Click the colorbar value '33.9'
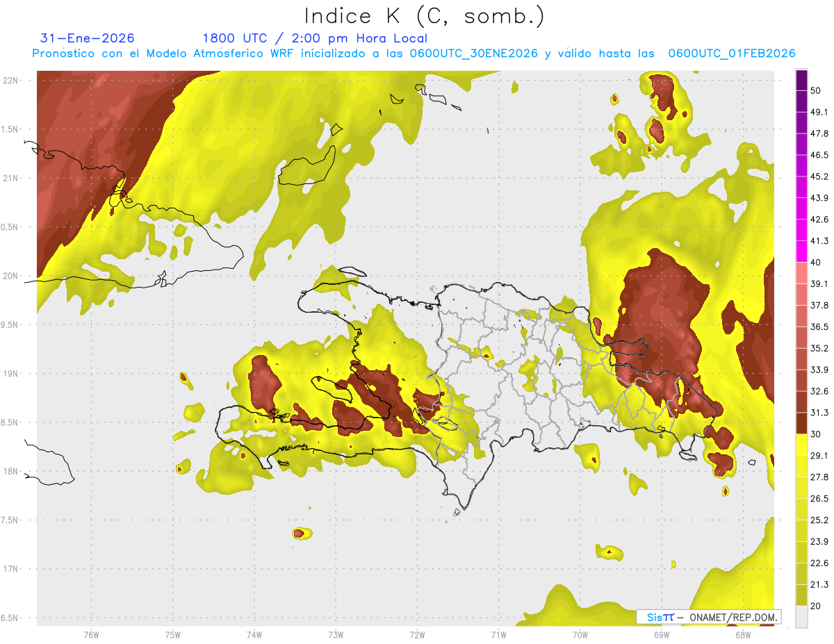834x644 pixels. pyautogui.click(x=819, y=370)
